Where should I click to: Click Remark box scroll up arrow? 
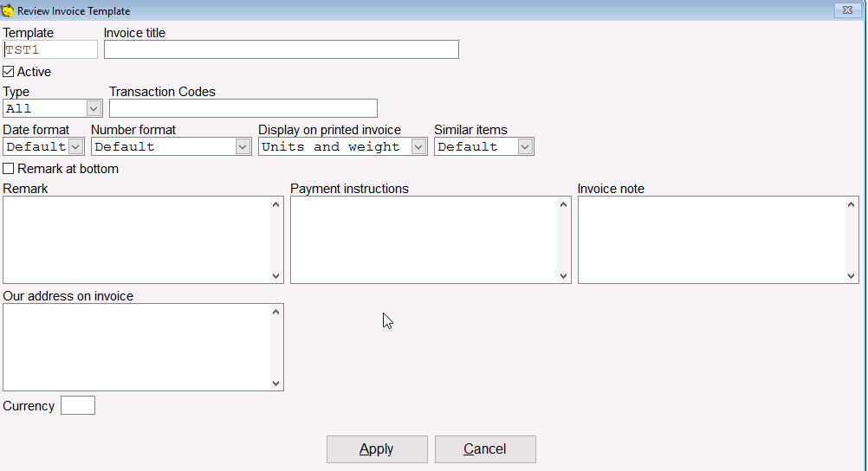[276, 204]
